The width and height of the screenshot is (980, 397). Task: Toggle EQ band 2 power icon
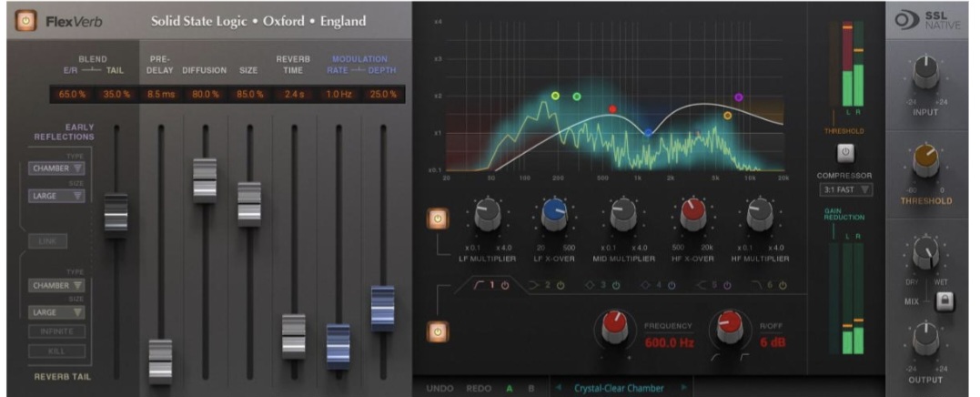(x=560, y=285)
